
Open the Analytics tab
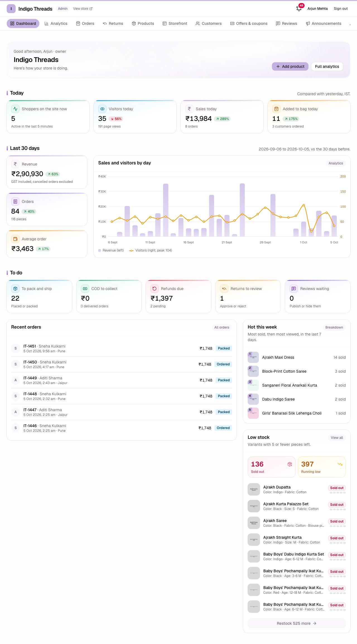tap(56, 23)
